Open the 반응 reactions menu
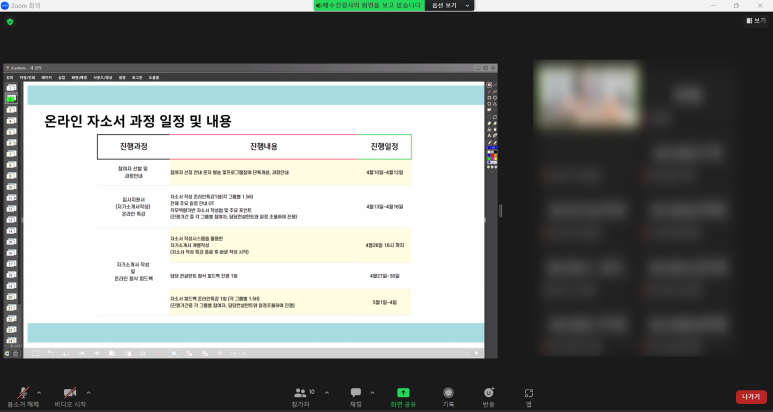Viewport: 773px width, 412px height. pyautogui.click(x=489, y=394)
